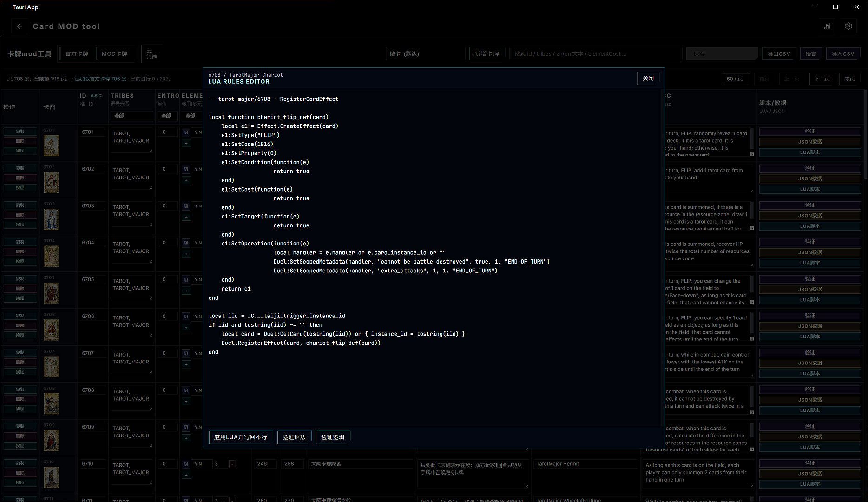Click 验证逻辑 to validate logic
Image resolution: width=868 pixels, height=502 pixels.
pos(333,437)
